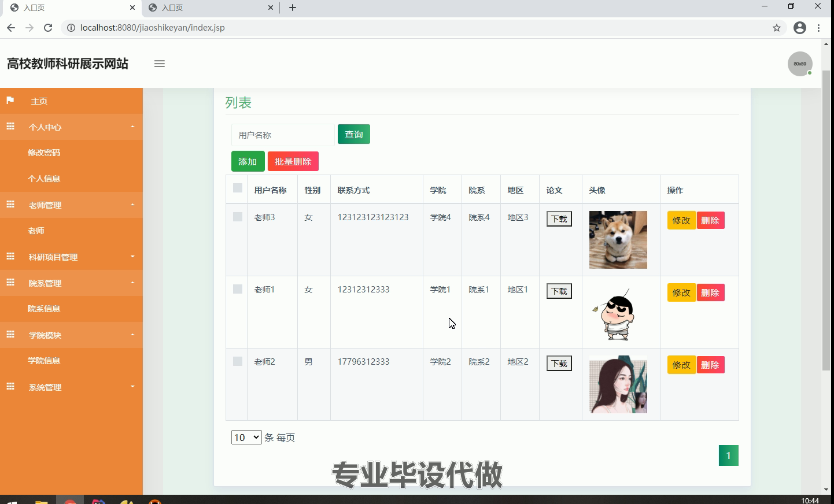Open 院系信息 submenu item
Image resolution: width=834 pixels, height=504 pixels.
pyautogui.click(x=44, y=309)
